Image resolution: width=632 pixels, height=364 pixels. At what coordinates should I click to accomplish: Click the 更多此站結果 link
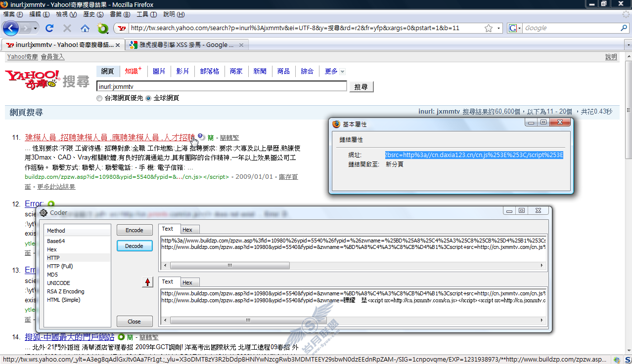[56, 187]
